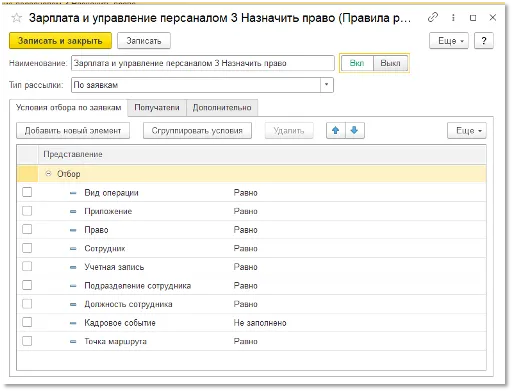Screen dimensions: 513x392
Task: Click the Не заполнено comparison value
Action: pyautogui.click(x=260, y=323)
